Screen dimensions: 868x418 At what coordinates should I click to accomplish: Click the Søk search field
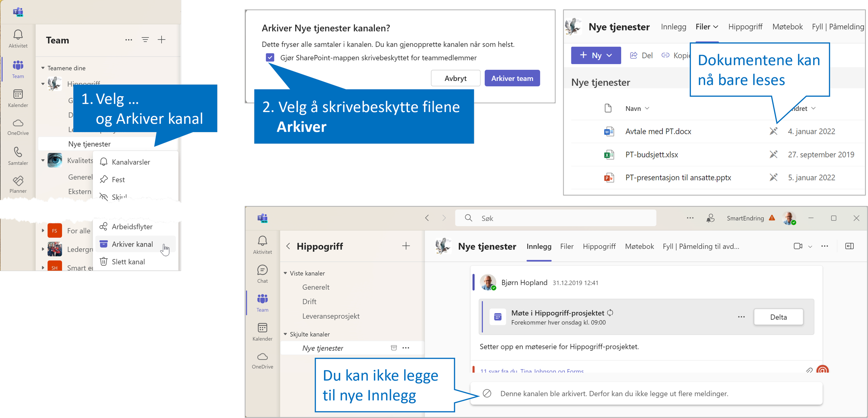[x=556, y=218]
